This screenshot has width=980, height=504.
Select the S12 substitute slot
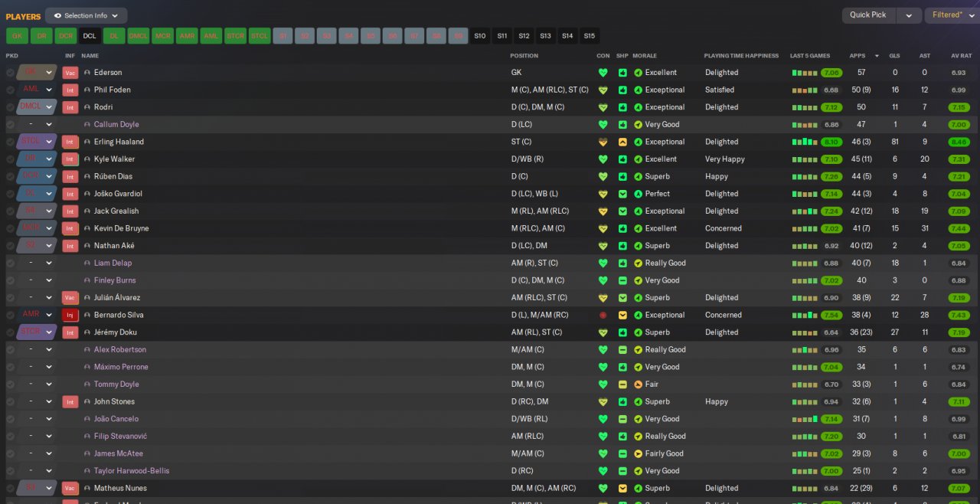click(x=524, y=36)
